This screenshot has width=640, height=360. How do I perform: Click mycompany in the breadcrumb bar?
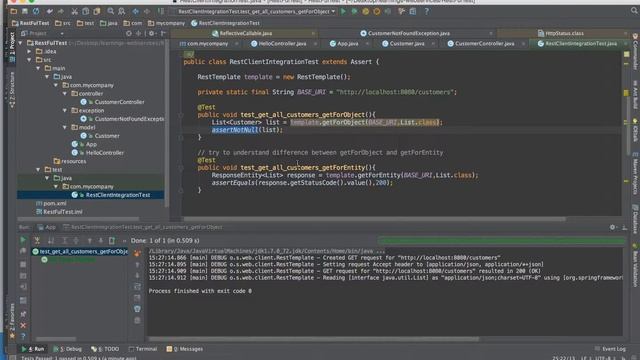(x=167, y=23)
